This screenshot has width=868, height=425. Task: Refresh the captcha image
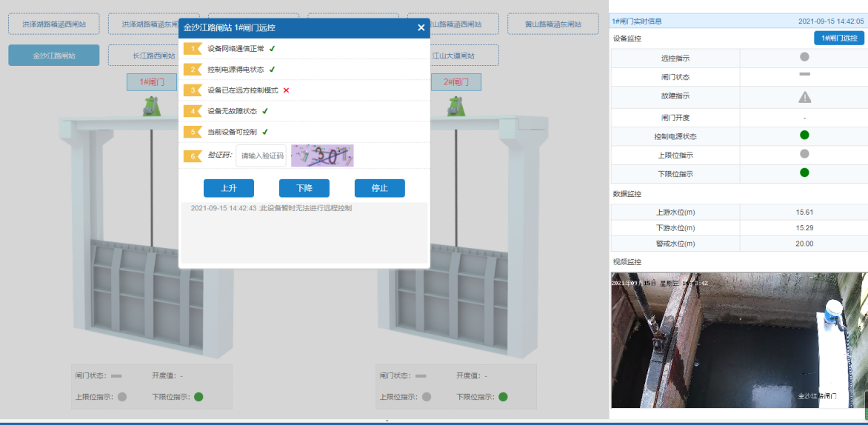pos(322,155)
